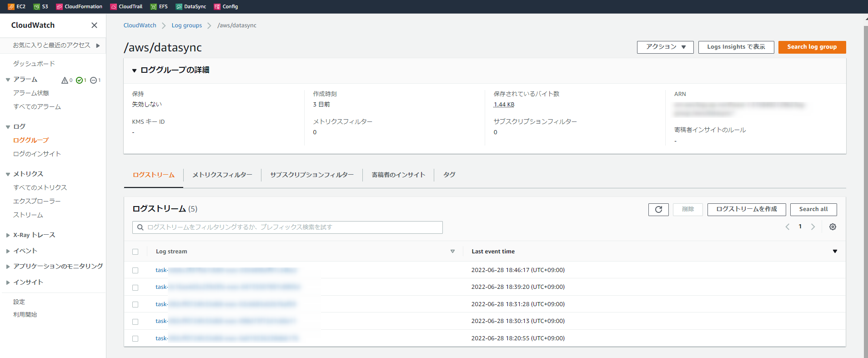Collapse the アラーム navigation section
The height and width of the screenshot is (358, 868).
click(x=8, y=80)
